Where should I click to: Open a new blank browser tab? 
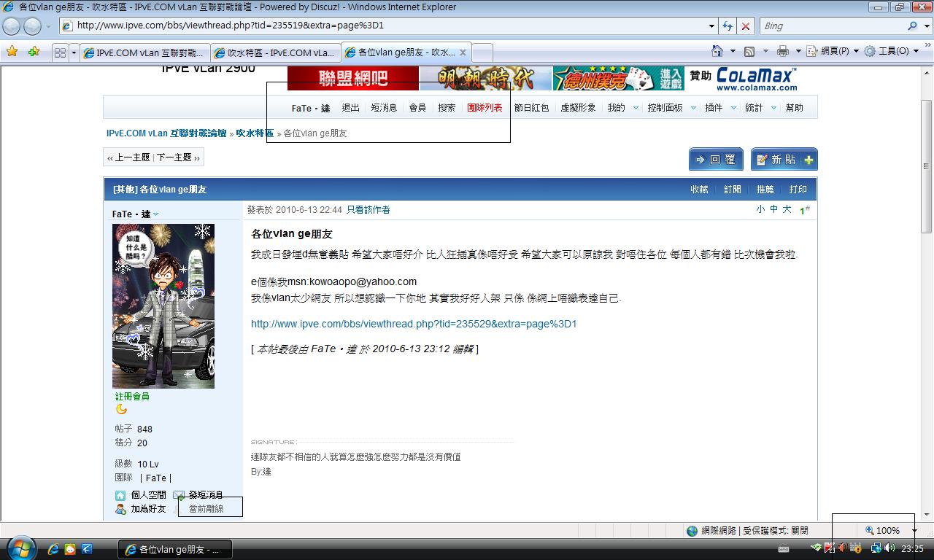click(482, 52)
